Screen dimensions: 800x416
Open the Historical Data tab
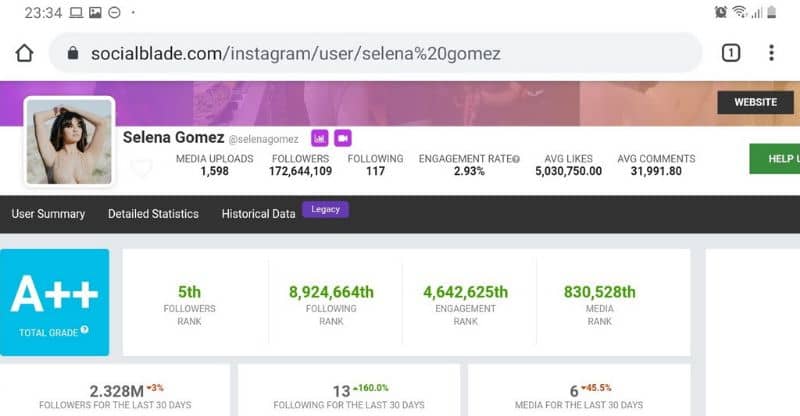tap(258, 214)
